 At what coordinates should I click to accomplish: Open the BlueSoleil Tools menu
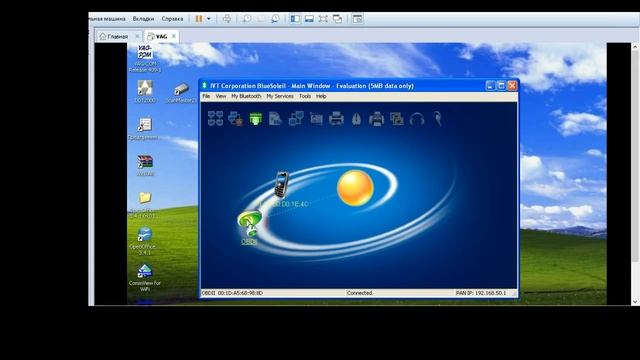click(305, 96)
